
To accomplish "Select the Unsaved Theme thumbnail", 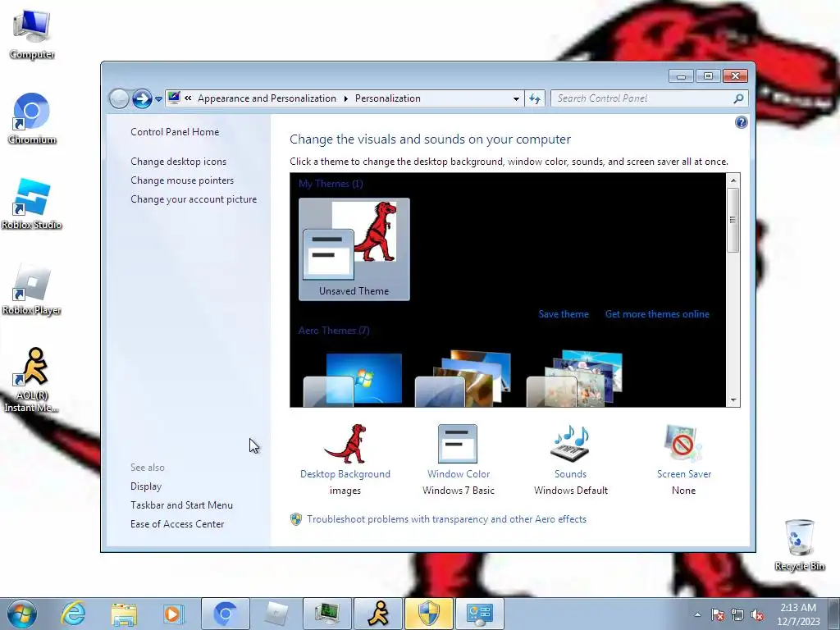I will click(354, 249).
